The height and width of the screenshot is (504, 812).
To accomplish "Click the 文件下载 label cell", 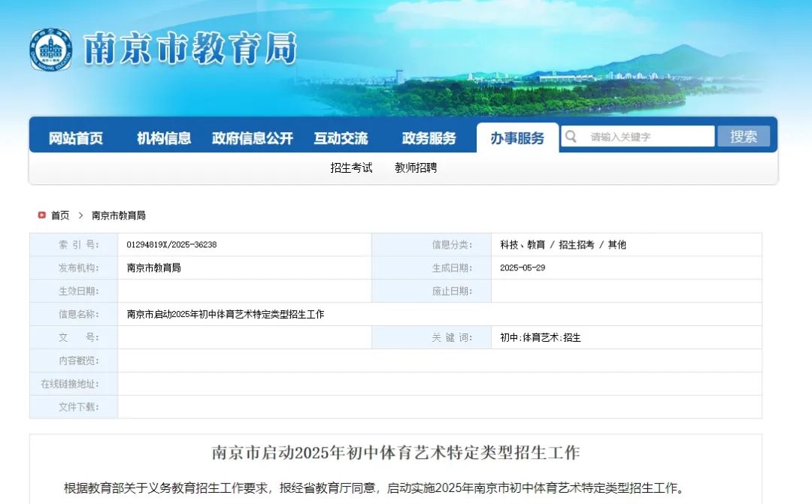I will [x=74, y=407].
